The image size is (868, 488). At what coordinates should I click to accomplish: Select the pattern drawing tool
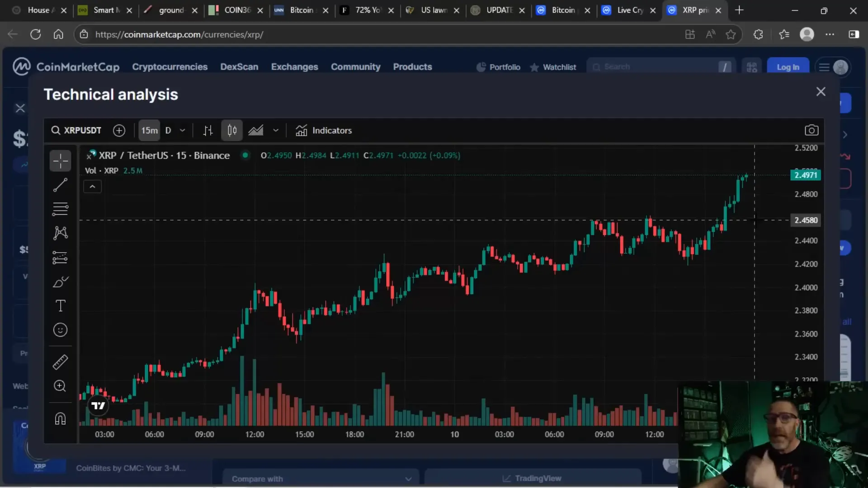60,233
